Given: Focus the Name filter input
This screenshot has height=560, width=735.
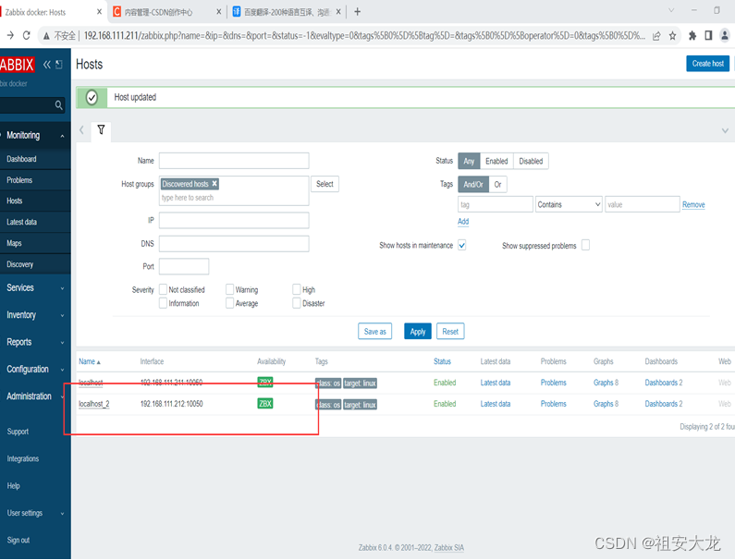Looking at the screenshot, I should pyautogui.click(x=234, y=161).
